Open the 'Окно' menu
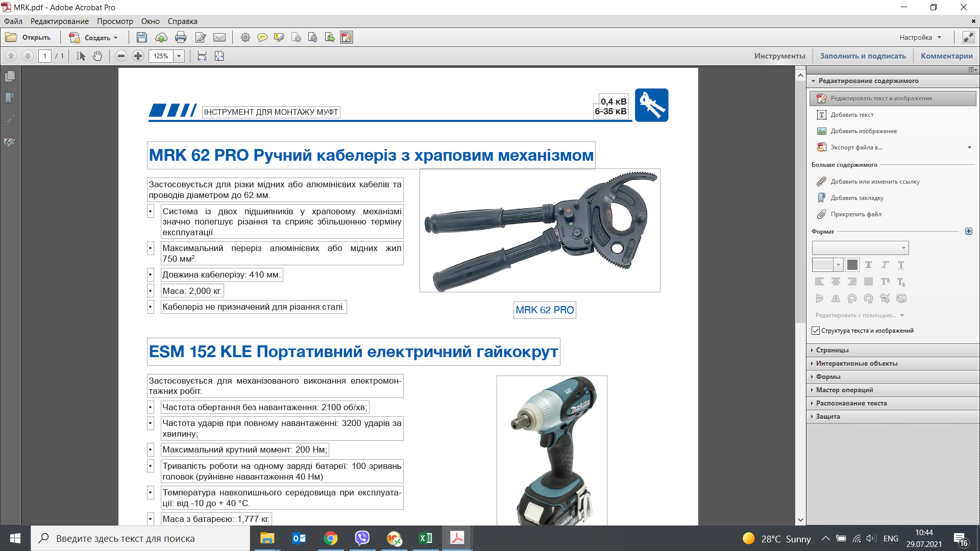Image resolution: width=980 pixels, height=551 pixels. point(151,21)
